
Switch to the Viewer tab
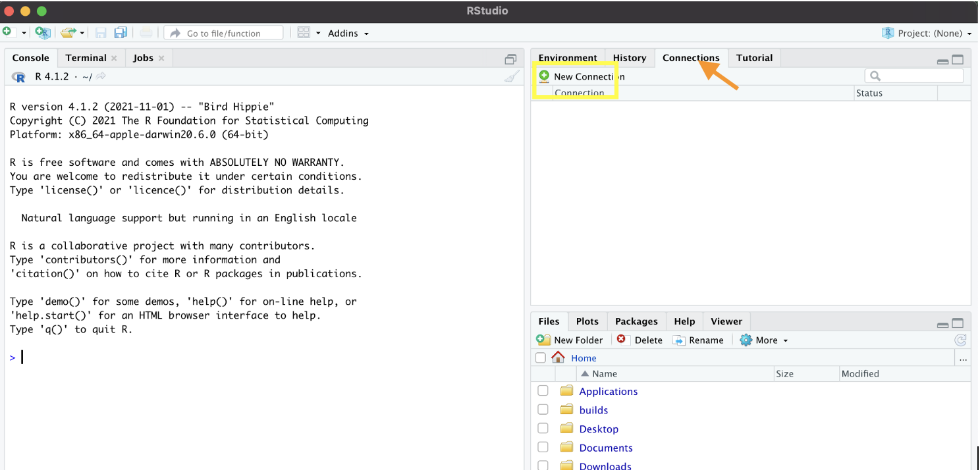(726, 321)
